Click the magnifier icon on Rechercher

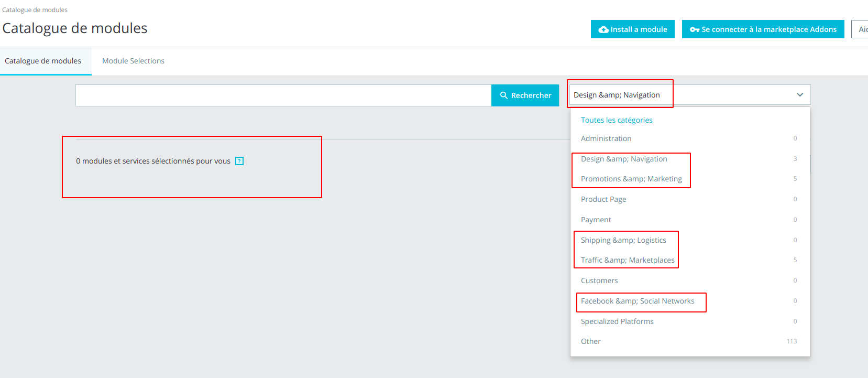(504, 95)
